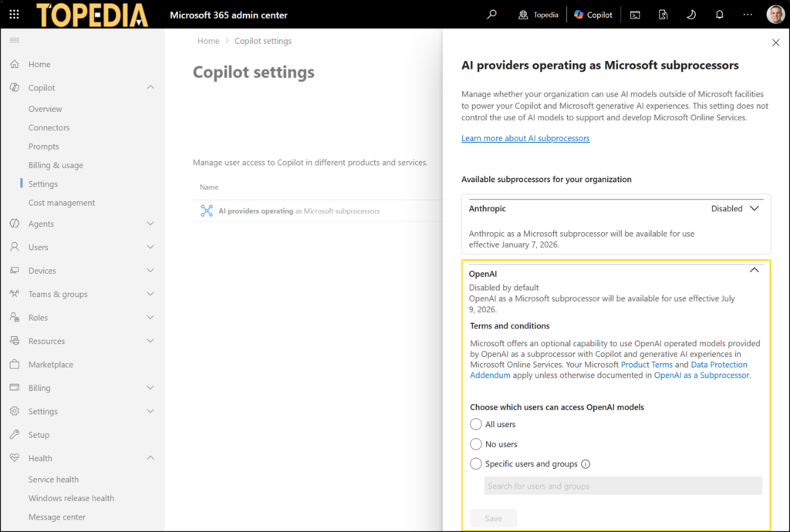Click the info icon beside Specific users

586,464
